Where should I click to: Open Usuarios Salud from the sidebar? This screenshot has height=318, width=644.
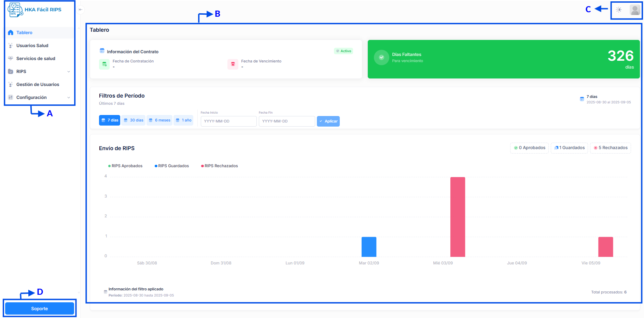coord(32,46)
